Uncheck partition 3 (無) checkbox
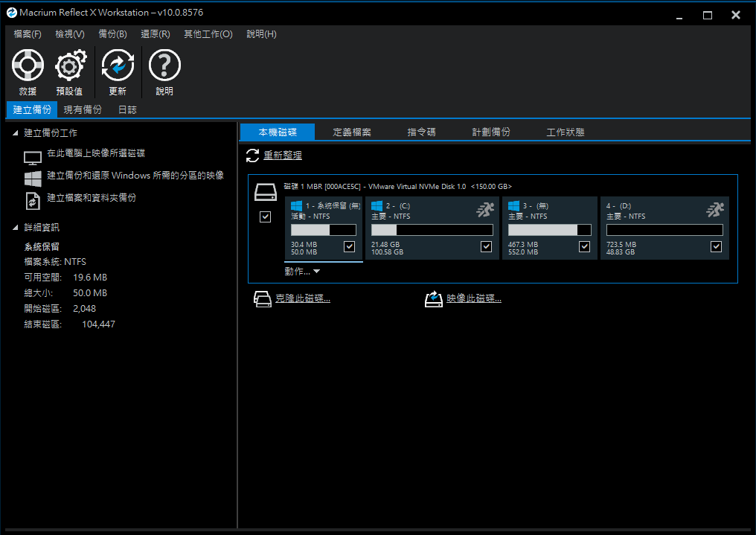756x535 pixels. click(584, 247)
